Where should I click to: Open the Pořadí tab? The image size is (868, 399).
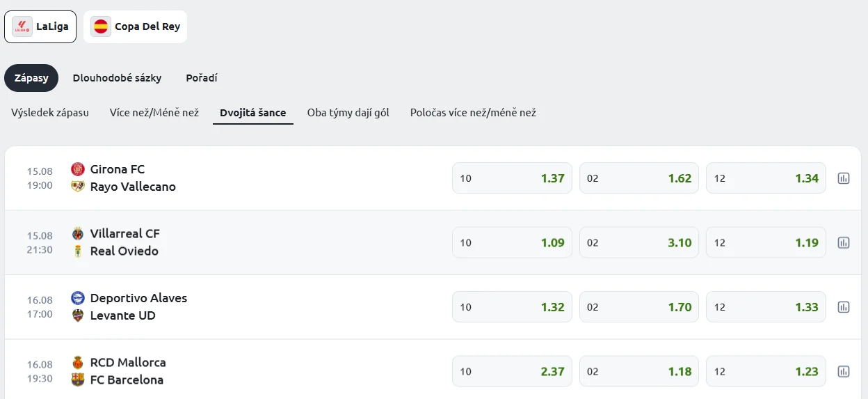point(202,78)
